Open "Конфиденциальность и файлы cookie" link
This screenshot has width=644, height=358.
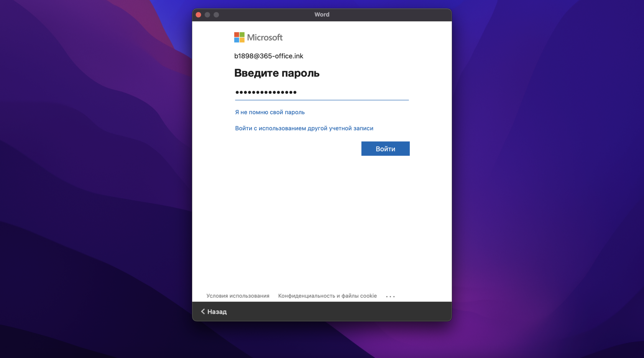tap(327, 296)
